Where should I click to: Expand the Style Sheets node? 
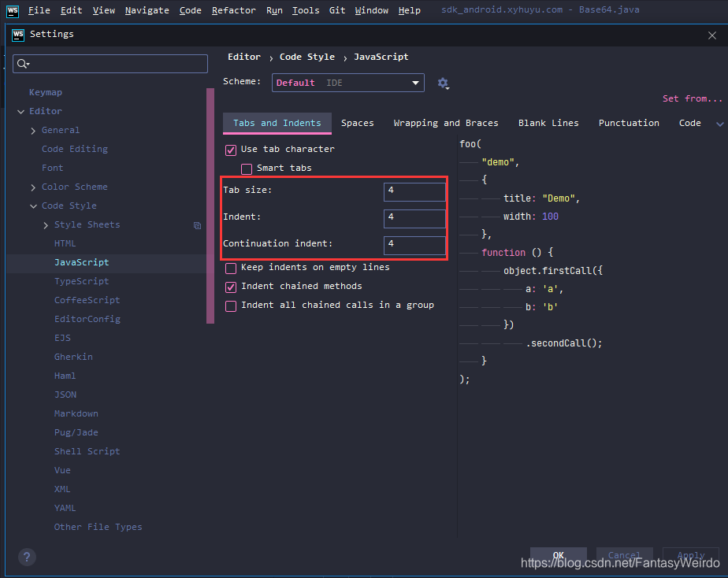click(46, 225)
